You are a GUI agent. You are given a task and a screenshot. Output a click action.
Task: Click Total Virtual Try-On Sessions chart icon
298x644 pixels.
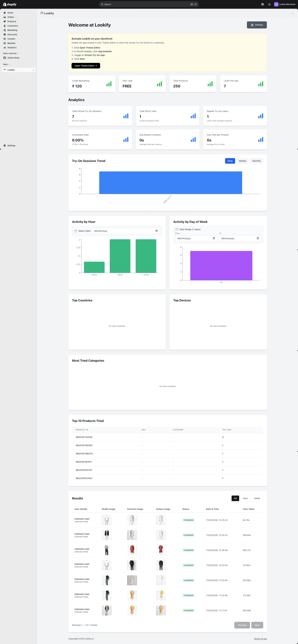(x=126, y=116)
